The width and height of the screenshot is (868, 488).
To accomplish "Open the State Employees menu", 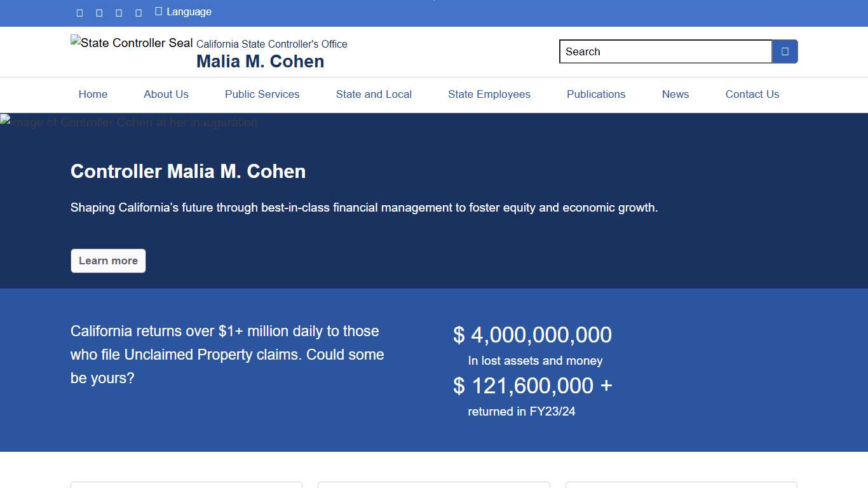I will tap(489, 94).
